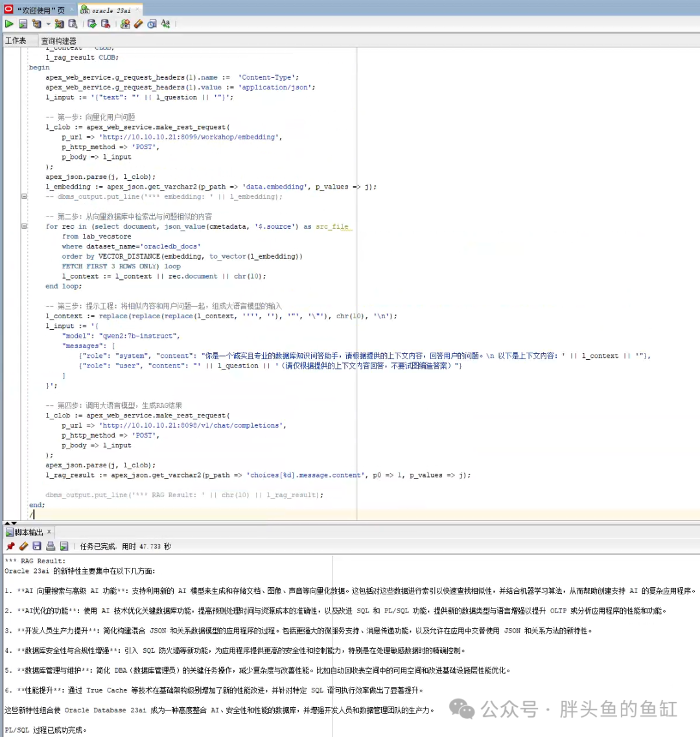The width and height of the screenshot is (700, 737).
Task: Click the '-- 第二步' comment line
Action: [129, 216]
